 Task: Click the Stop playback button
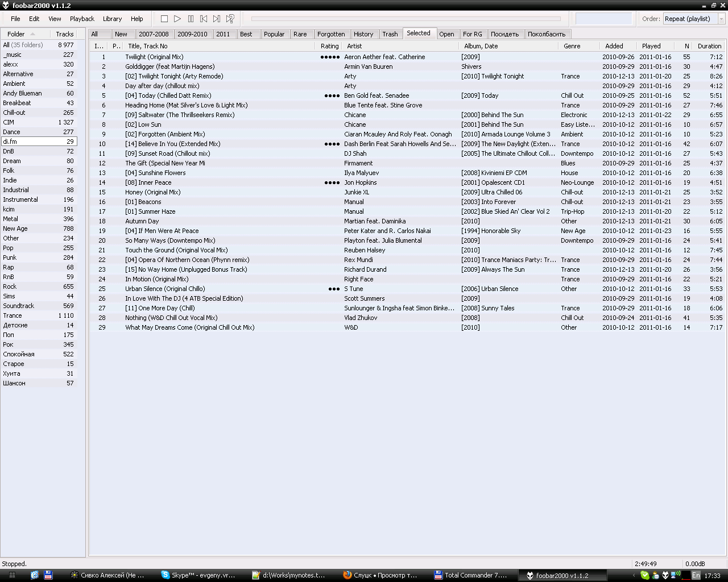(164, 19)
